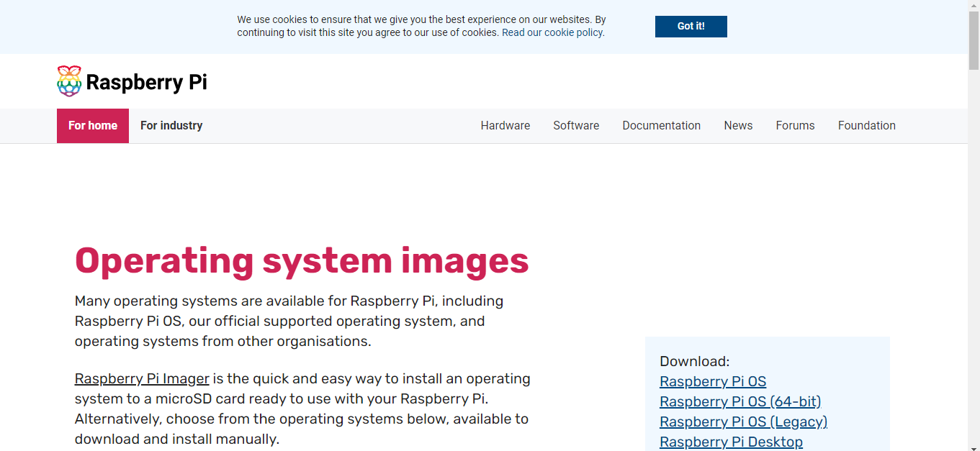Dismiss cookie banner with Got it! button

coord(691,27)
